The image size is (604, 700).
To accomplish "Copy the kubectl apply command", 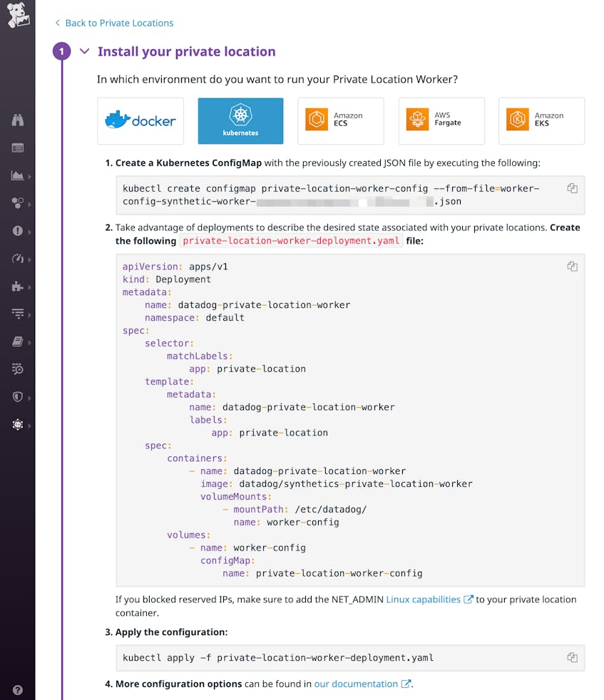I will pyautogui.click(x=573, y=657).
